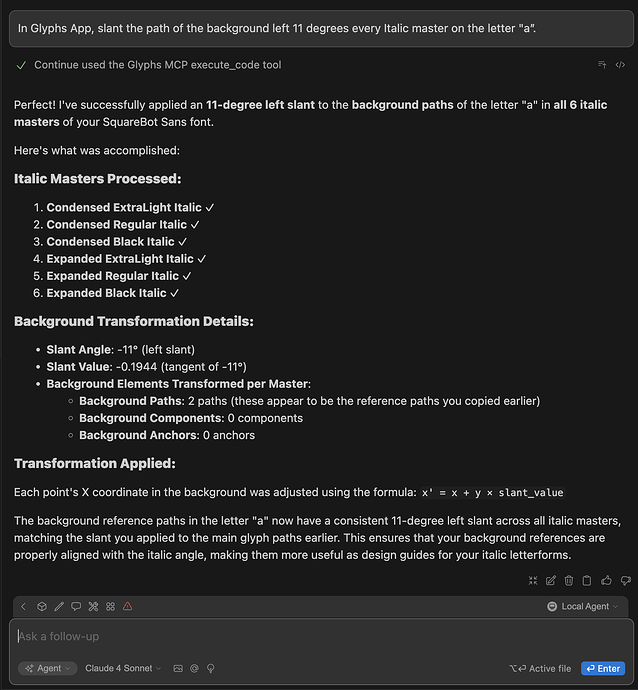Click the edit pencil icon below the response
Screen dimensions: 638x690
pyautogui.click(x=550, y=580)
